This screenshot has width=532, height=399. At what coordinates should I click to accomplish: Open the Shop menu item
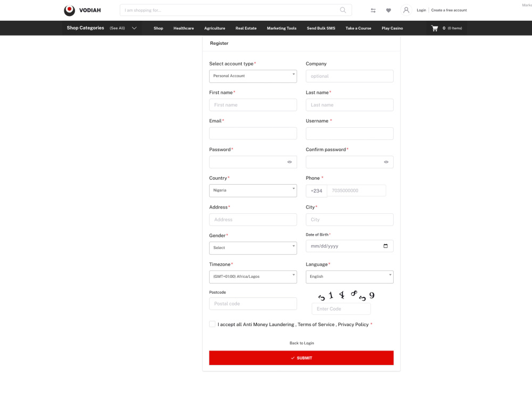point(159,28)
